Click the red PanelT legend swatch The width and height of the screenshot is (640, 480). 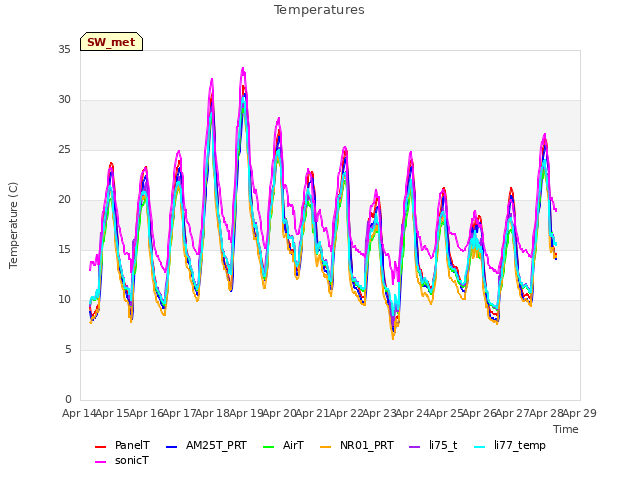coord(100,447)
